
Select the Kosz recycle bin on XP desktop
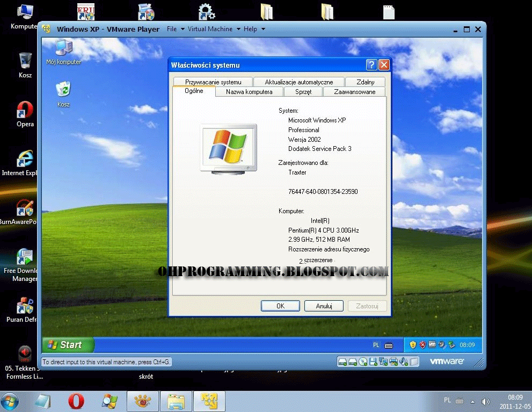click(x=63, y=95)
